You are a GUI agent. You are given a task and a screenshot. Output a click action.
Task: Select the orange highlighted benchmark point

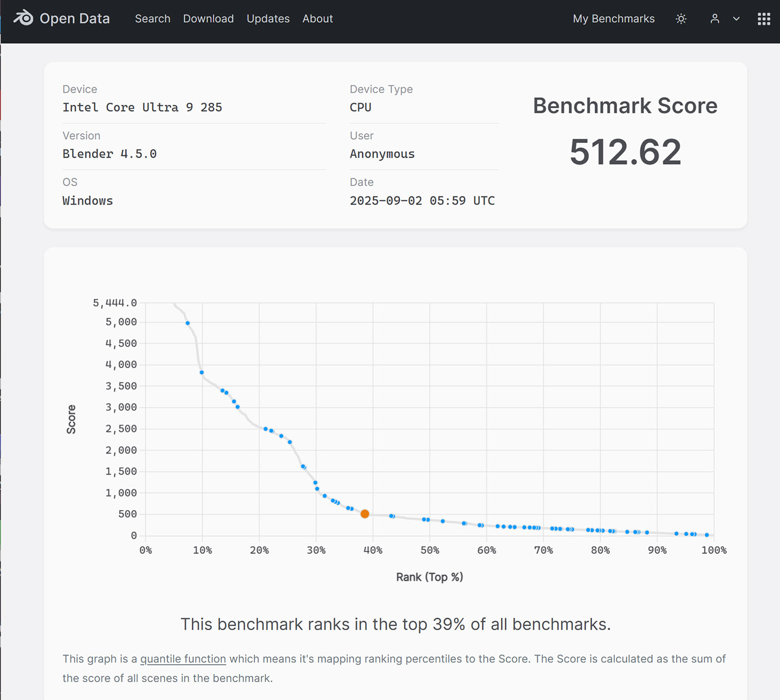365,514
